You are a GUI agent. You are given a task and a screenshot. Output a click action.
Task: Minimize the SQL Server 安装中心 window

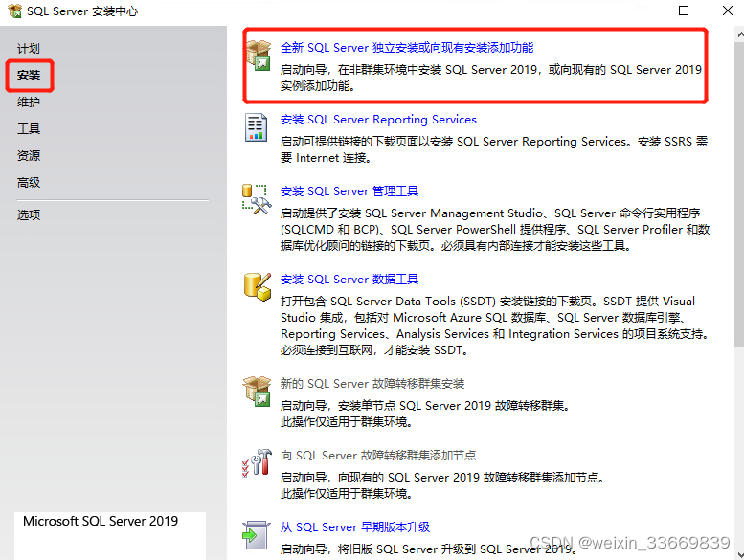[x=641, y=11]
